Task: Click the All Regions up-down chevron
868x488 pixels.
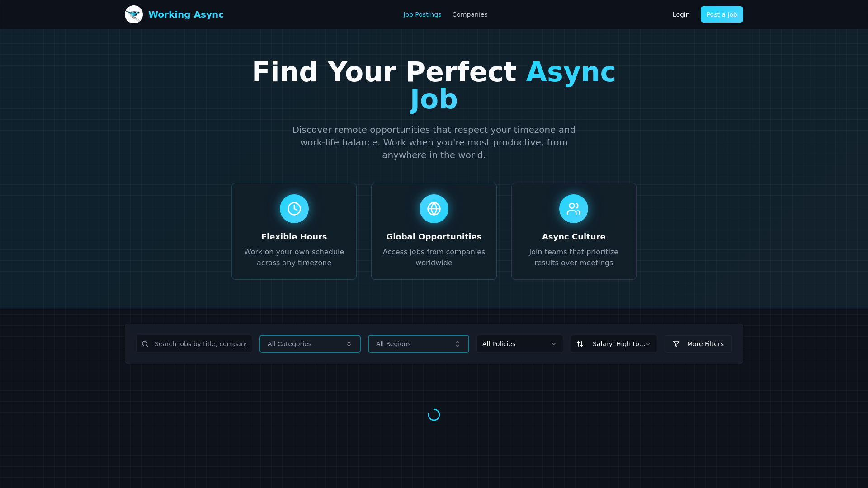Action: tap(458, 344)
